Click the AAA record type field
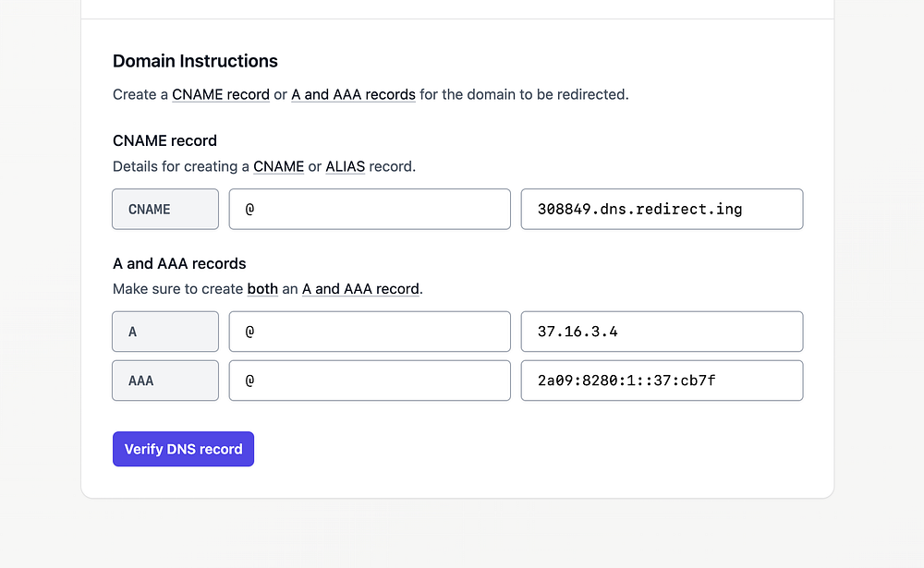Viewport: 924px width, 568px height. [165, 380]
